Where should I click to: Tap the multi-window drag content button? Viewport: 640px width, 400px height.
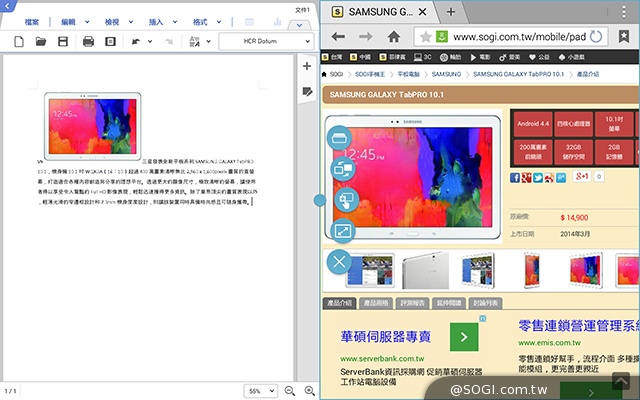(347, 200)
